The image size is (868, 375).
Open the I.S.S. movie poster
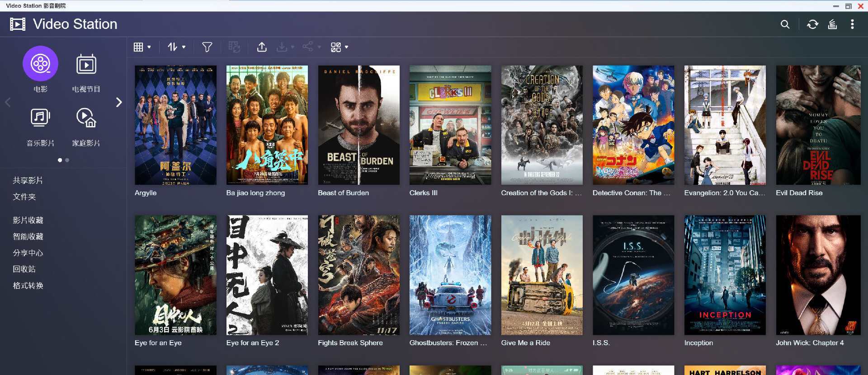tap(633, 275)
